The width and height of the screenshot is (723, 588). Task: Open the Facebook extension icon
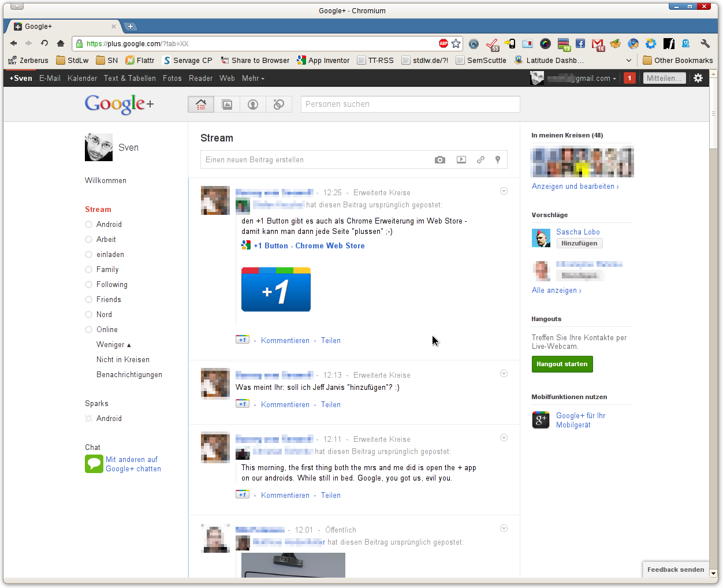point(580,44)
